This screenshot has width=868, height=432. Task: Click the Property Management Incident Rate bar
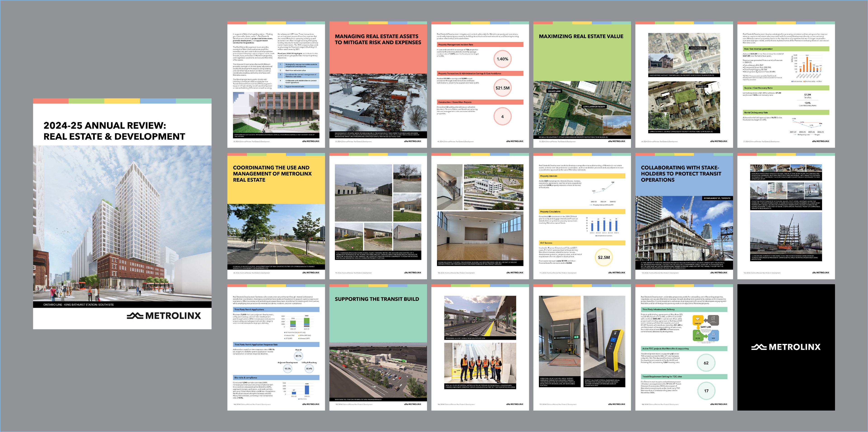(x=480, y=45)
